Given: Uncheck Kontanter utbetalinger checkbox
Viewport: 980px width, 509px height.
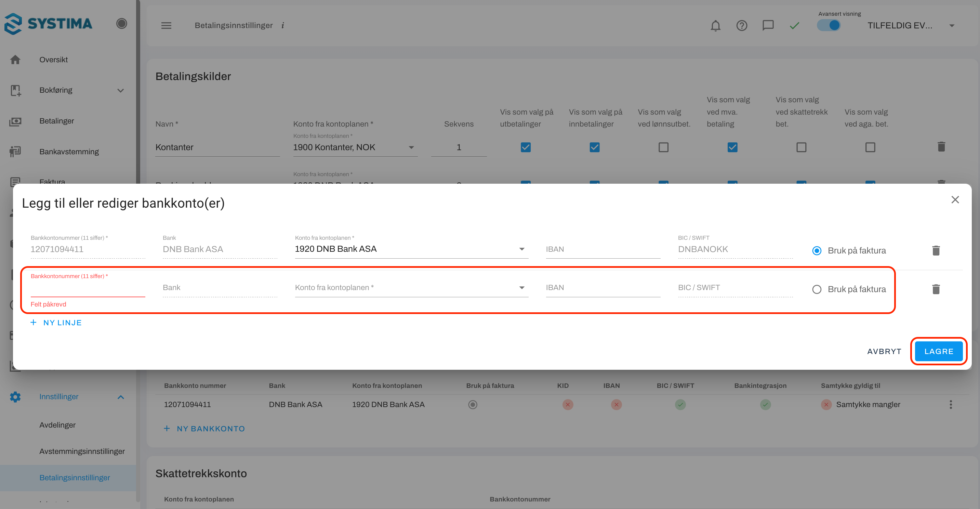Looking at the screenshot, I should 525,147.
